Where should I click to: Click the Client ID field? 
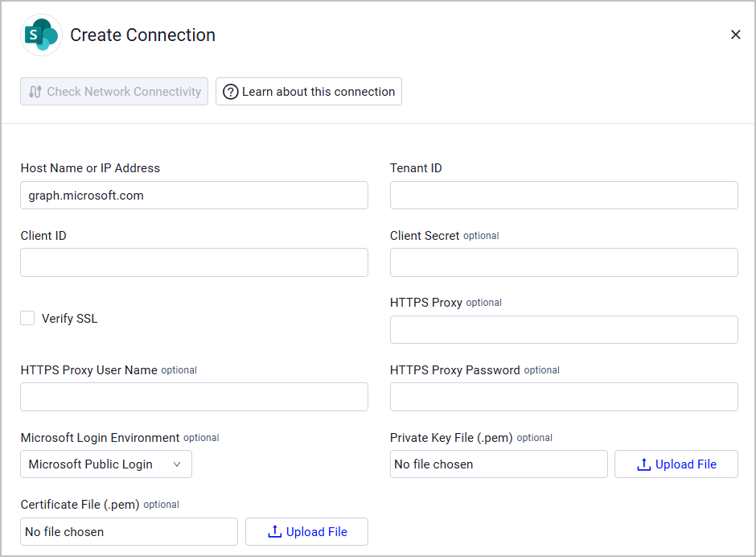pyautogui.click(x=194, y=262)
